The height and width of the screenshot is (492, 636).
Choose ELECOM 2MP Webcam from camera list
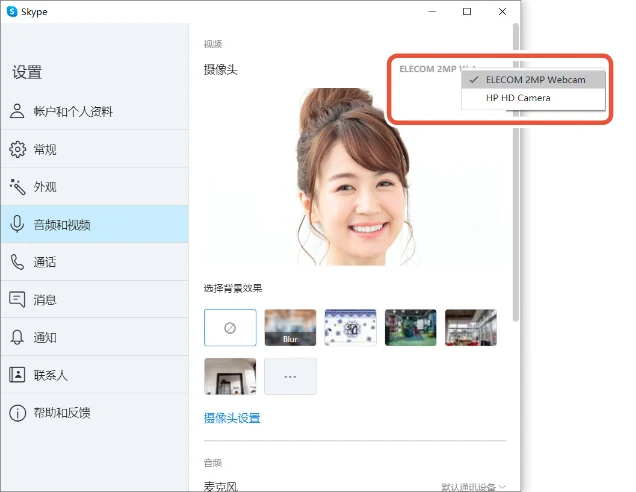click(x=533, y=79)
